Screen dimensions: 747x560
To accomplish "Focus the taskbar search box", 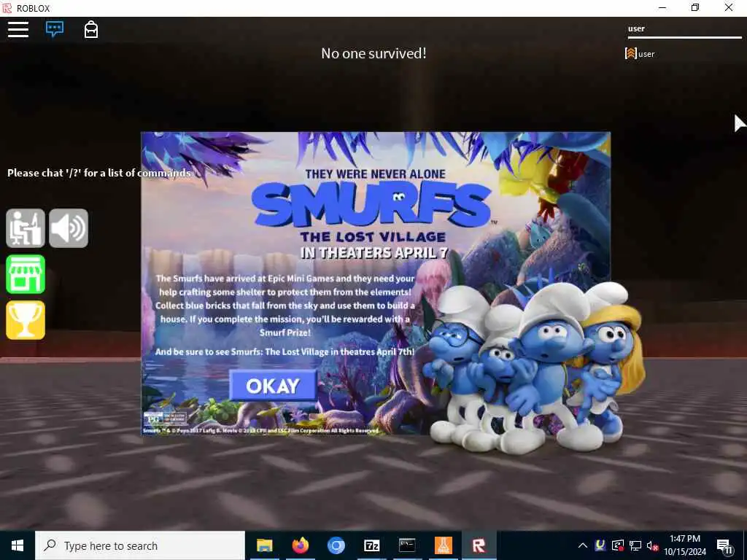I will point(140,545).
